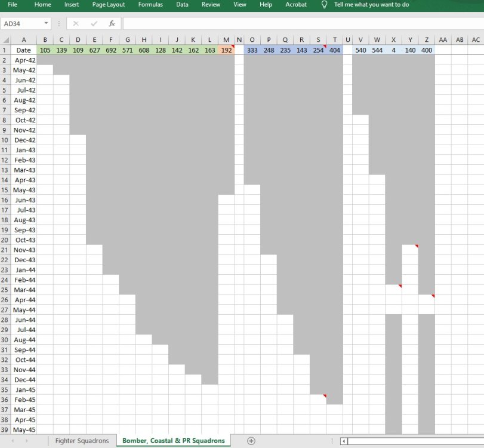Viewport: 484px width, 448px height.
Task: Switch to the Fighter Squadrons sheet
Action: [82, 441]
